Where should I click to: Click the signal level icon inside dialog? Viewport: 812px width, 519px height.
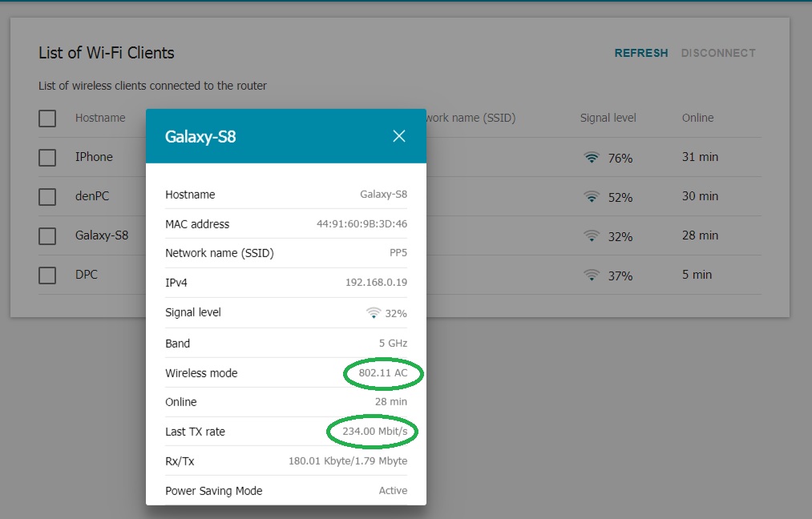(x=374, y=313)
